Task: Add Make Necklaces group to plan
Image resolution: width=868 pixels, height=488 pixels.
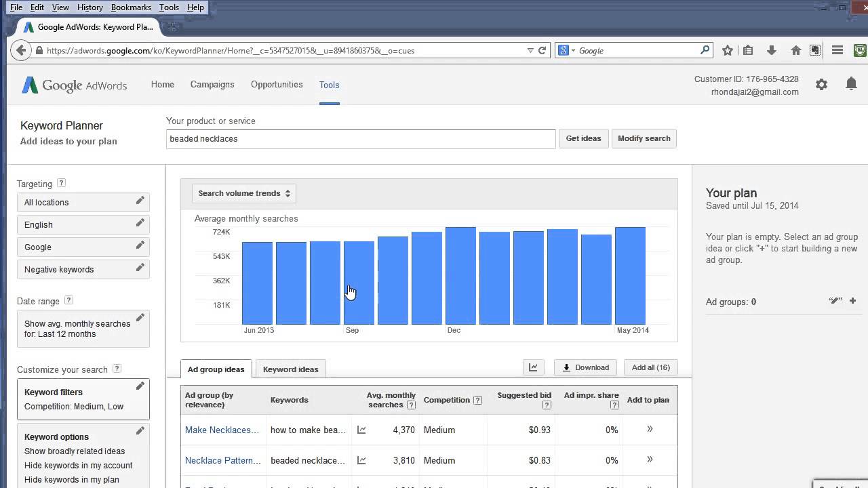Action: pyautogui.click(x=650, y=429)
